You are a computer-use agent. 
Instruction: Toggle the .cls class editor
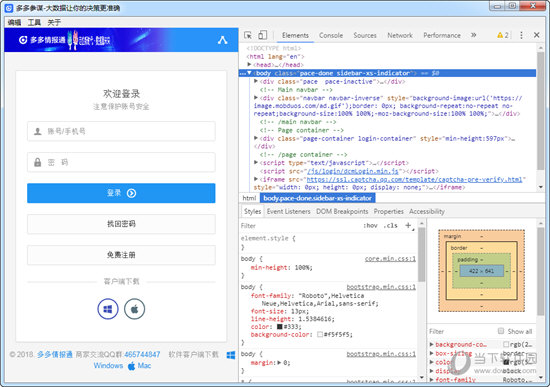coord(390,226)
